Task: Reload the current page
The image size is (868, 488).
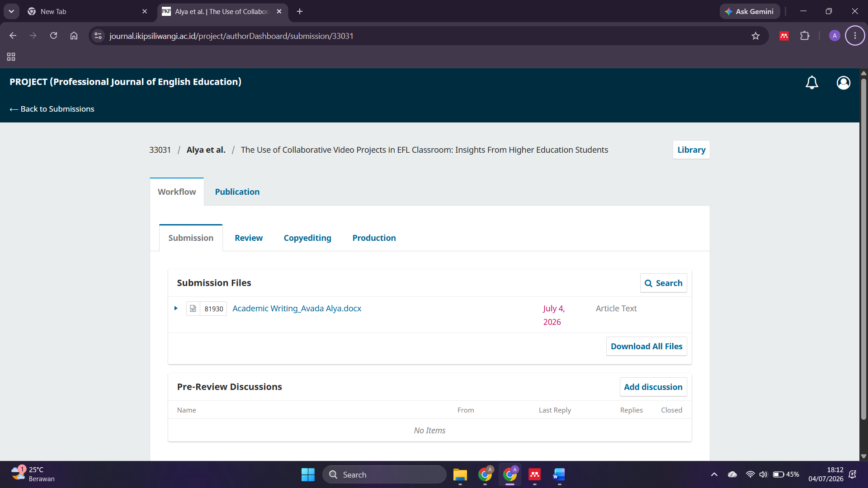Action: tap(53, 36)
